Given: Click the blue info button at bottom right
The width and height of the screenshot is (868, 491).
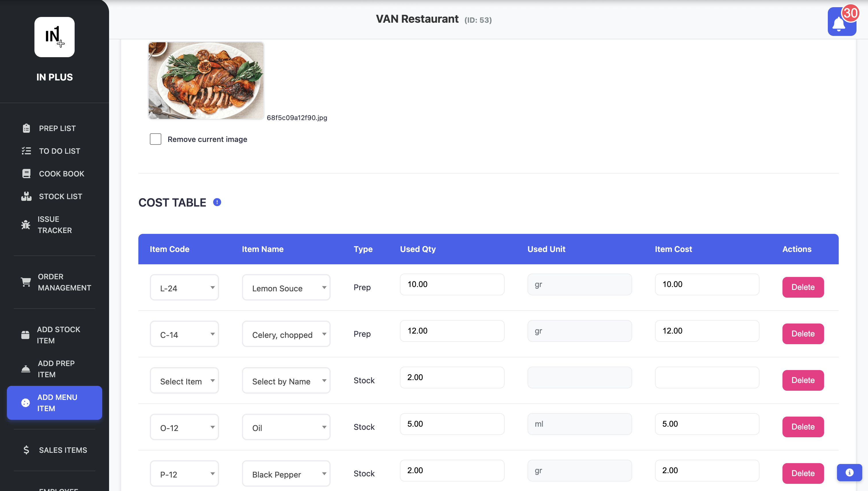Looking at the screenshot, I should point(849,472).
